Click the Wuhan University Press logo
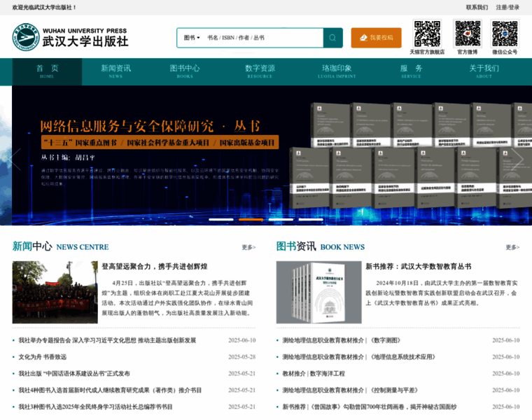The width and height of the screenshot is (532, 420). point(70,37)
